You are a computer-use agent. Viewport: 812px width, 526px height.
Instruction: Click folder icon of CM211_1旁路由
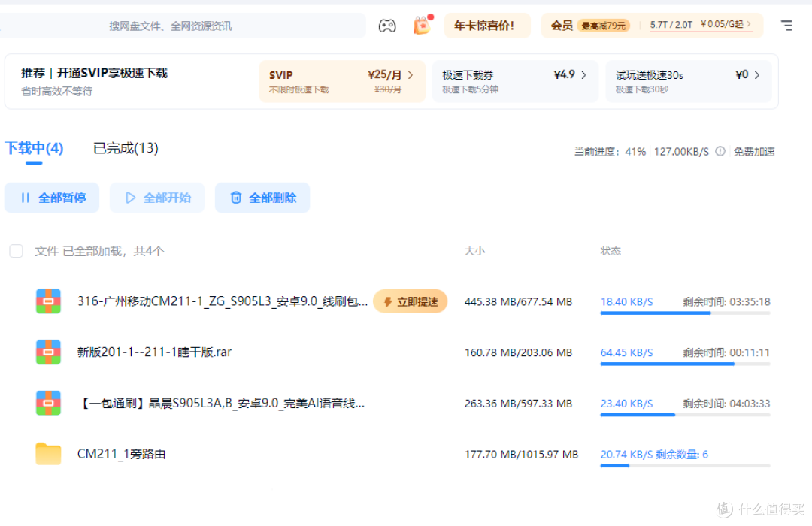48,454
